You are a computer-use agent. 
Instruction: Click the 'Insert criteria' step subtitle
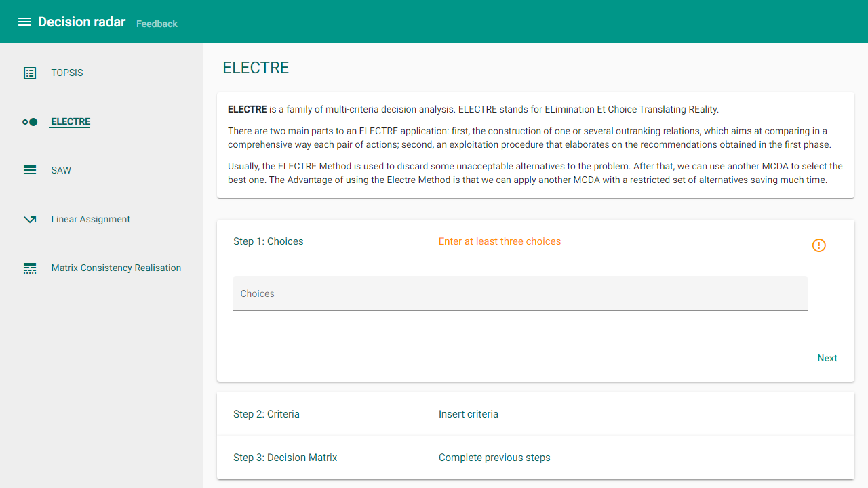[x=468, y=414]
